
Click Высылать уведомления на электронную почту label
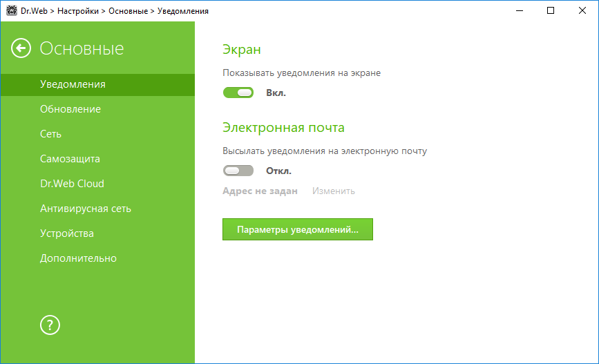pos(325,151)
